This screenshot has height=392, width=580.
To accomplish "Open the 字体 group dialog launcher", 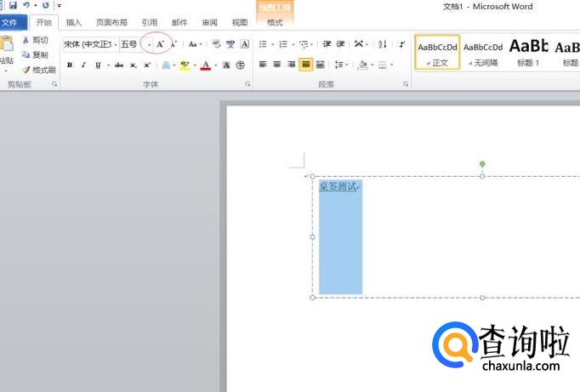I will pyautogui.click(x=247, y=84).
